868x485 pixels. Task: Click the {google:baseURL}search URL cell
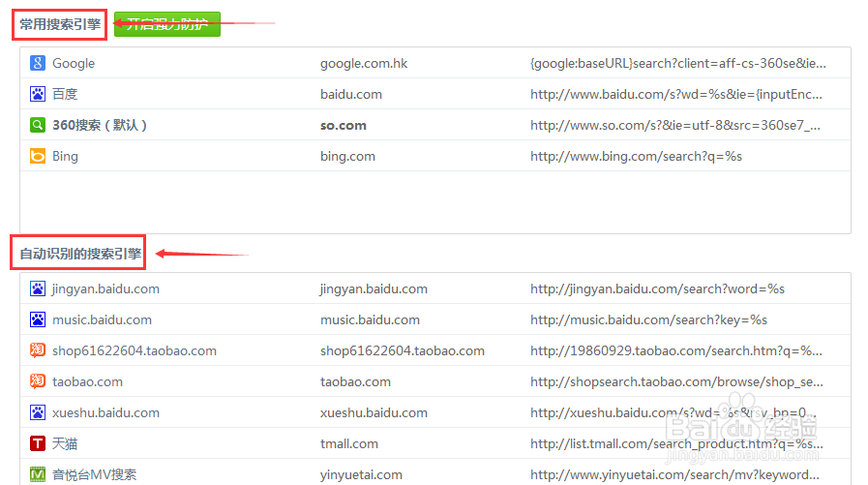pos(678,64)
